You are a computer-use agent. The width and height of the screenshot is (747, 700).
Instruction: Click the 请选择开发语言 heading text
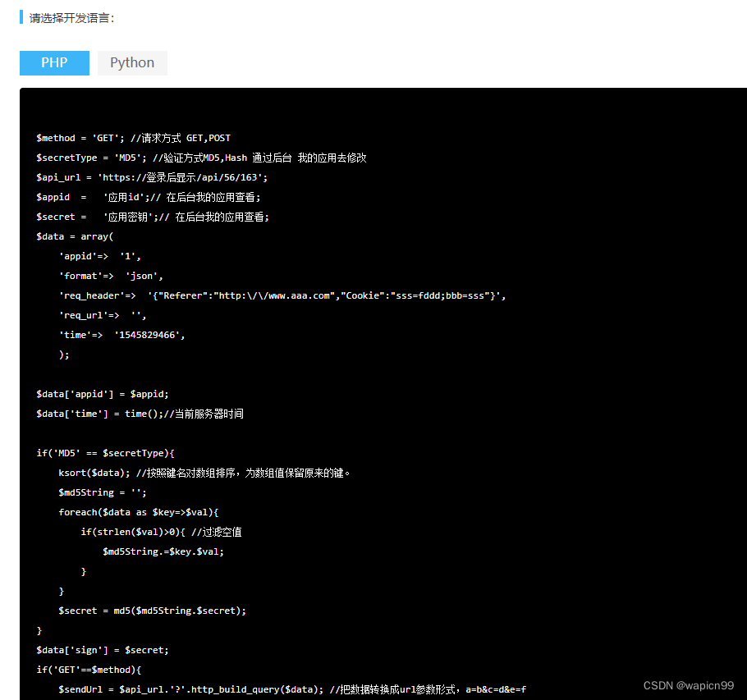click(72, 17)
